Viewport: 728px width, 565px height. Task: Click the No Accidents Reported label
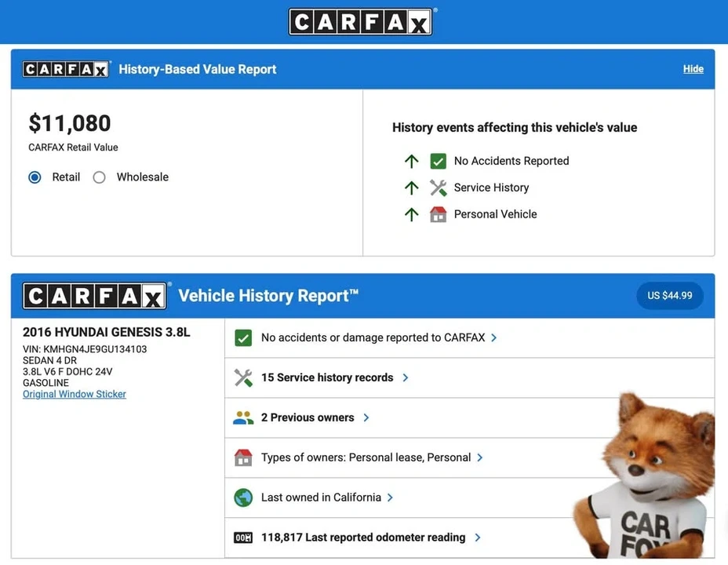tap(511, 161)
